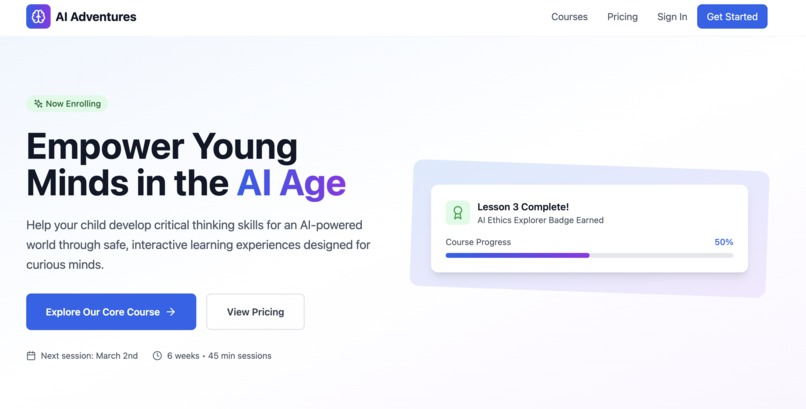Click the AI Adventures brand name text

point(96,17)
